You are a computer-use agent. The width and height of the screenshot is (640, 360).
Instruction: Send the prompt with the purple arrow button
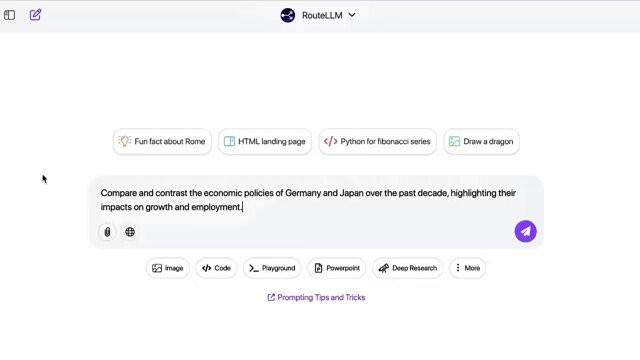pos(525,231)
